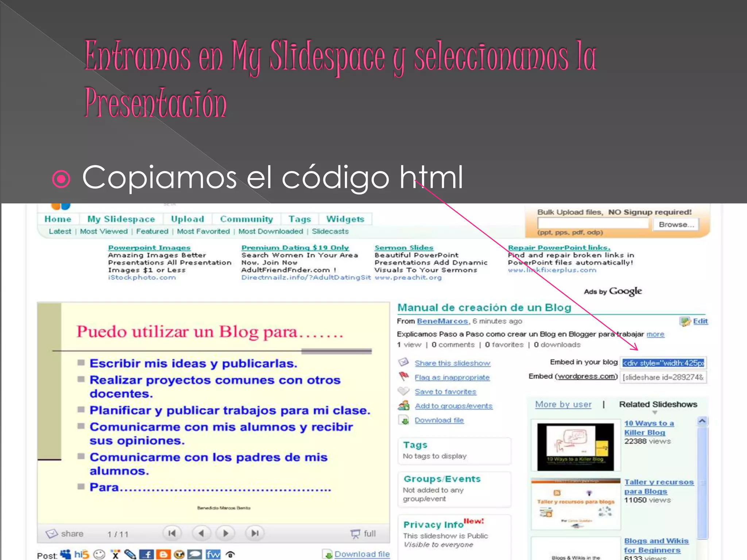The image size is (747, 560).
Task: Click Download file link below the player
Action: [x=362, y=554]
